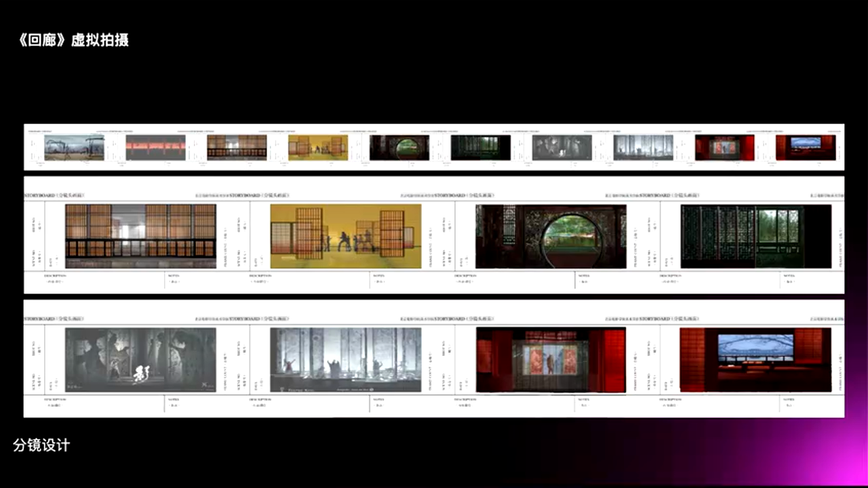Click the 《回廊》虚拟拍摄 slide title
The height and width of the screenshot is (488, 868).
click(x=74, y=40)
